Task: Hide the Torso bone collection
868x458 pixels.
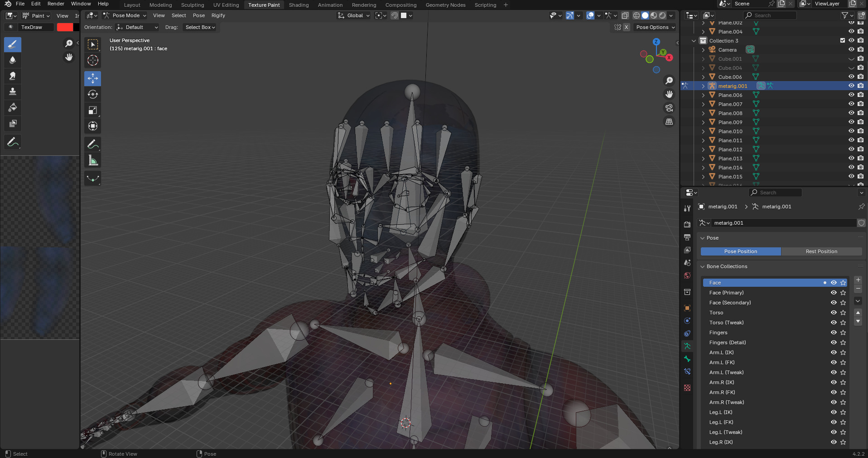Action: [833, 313]
